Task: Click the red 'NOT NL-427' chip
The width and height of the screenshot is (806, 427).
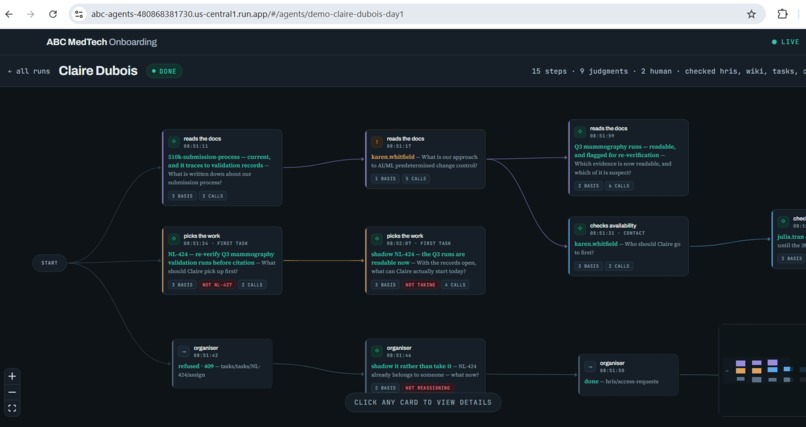Action: [x=217, y=285]
